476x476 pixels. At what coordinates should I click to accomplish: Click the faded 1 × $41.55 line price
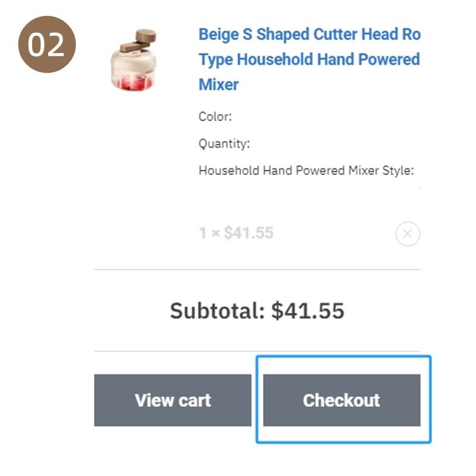236,233
